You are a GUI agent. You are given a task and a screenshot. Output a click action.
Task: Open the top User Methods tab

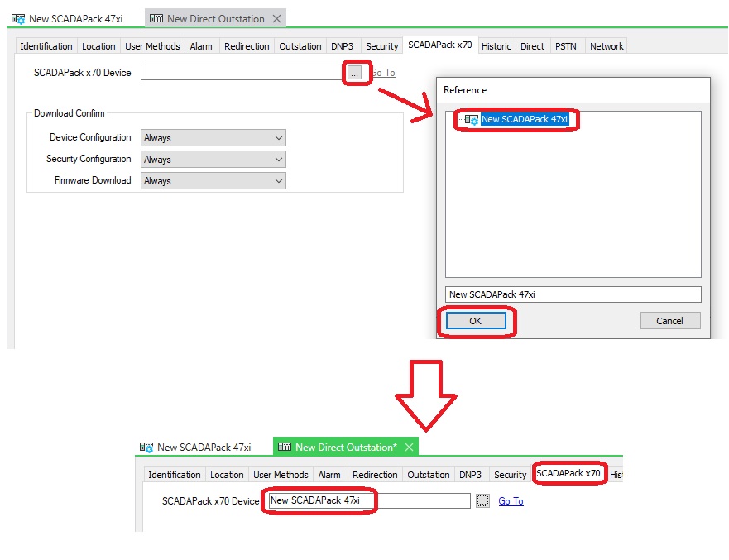(x=152, y=46)
